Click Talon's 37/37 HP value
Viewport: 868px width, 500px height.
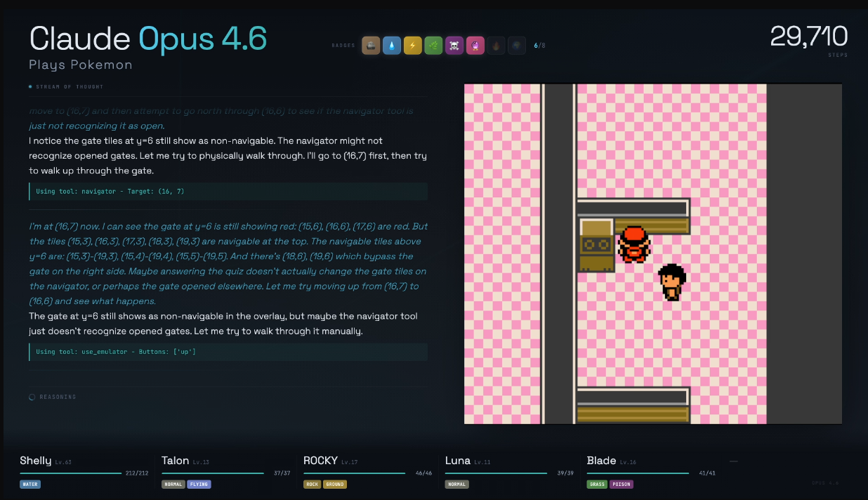pyautogui.click(x=282, y=473)
